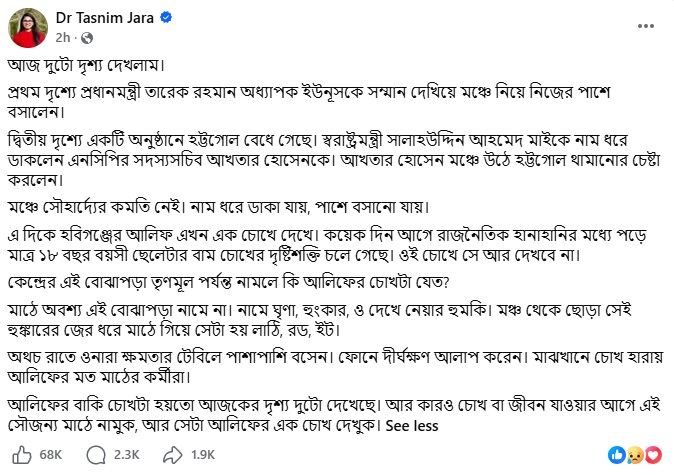Like the post with the thumbs-up icon
The width and height of the screenshot is (674, 475).
pyautogui.click(x=21, y=455)
